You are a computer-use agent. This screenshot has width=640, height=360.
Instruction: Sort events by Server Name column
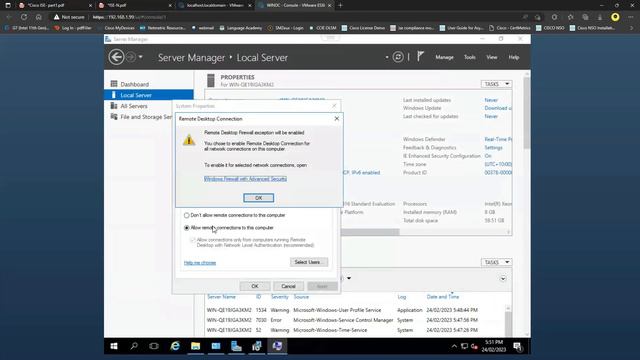(222, 297)
